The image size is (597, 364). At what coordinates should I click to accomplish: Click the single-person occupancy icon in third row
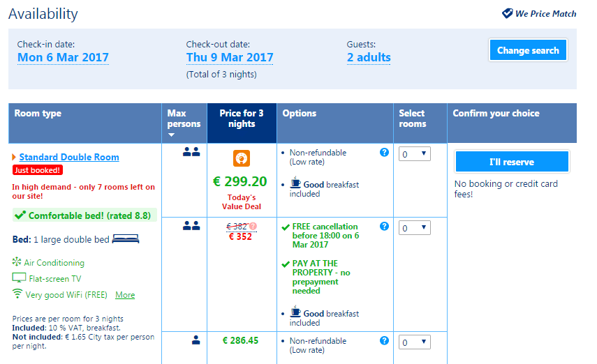click(196, 340)
